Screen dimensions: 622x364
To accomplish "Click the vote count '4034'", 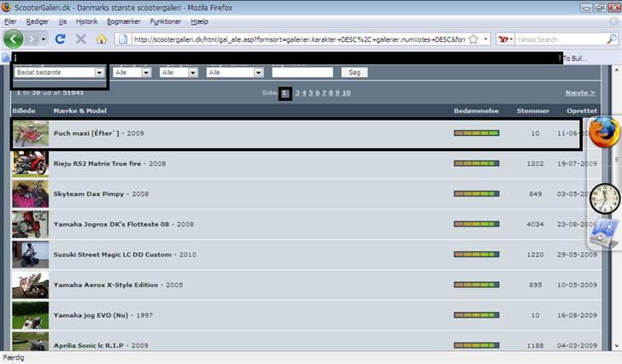I will click(535, 224).
